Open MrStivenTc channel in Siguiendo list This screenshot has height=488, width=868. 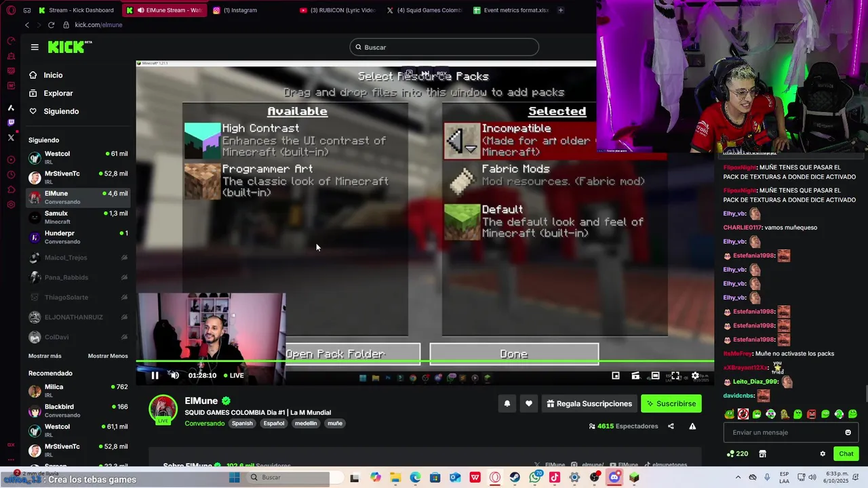click(78, 178)
